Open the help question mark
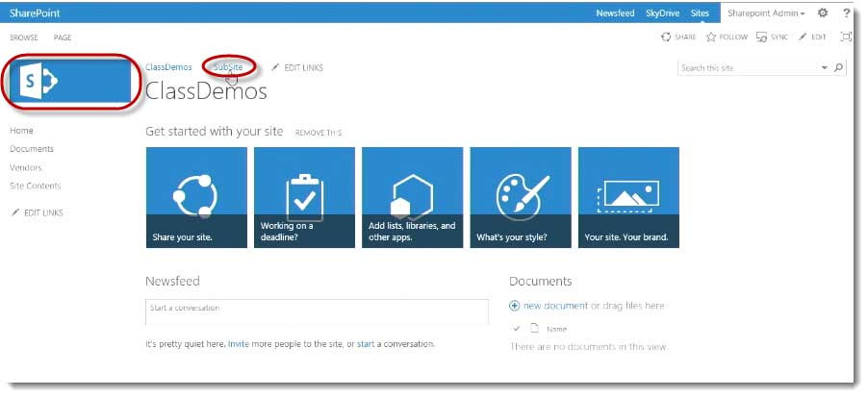Viewport: 868px width, 397px height. [847, 12]
